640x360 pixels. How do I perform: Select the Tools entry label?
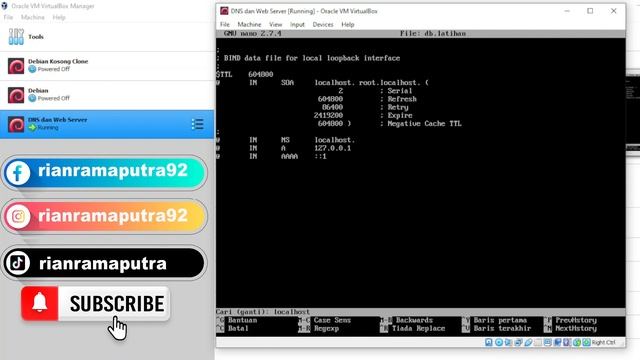pos(36,37)
